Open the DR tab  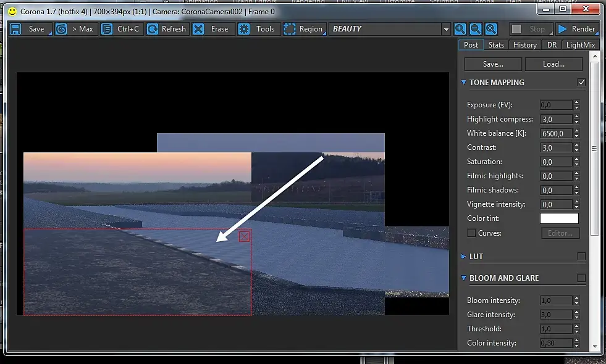coord(552,45)
